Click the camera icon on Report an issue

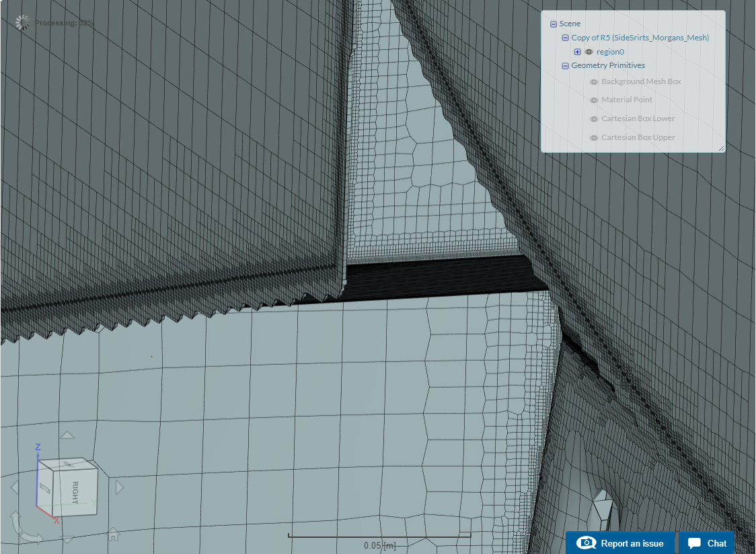588,543
